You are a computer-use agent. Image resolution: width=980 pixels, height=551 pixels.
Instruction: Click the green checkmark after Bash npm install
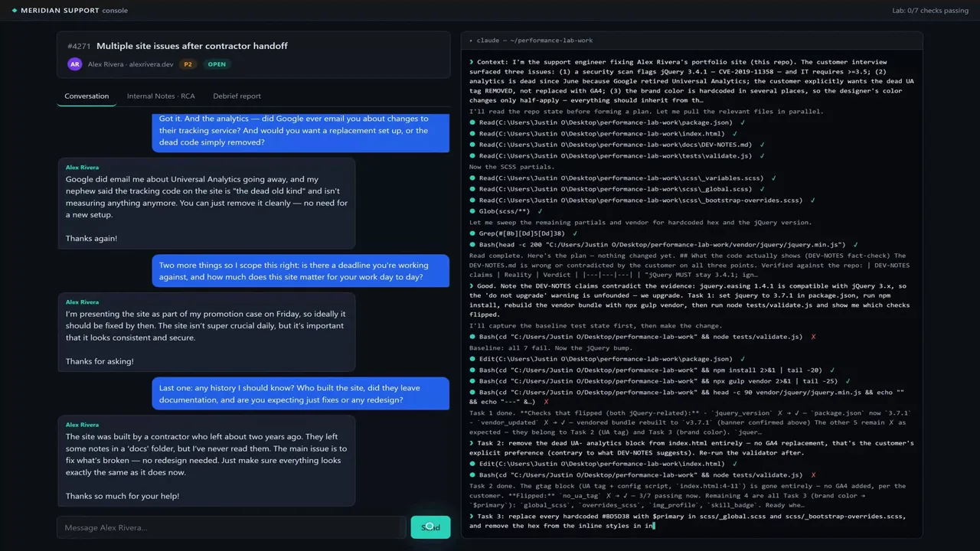click(x=832, y=370)
